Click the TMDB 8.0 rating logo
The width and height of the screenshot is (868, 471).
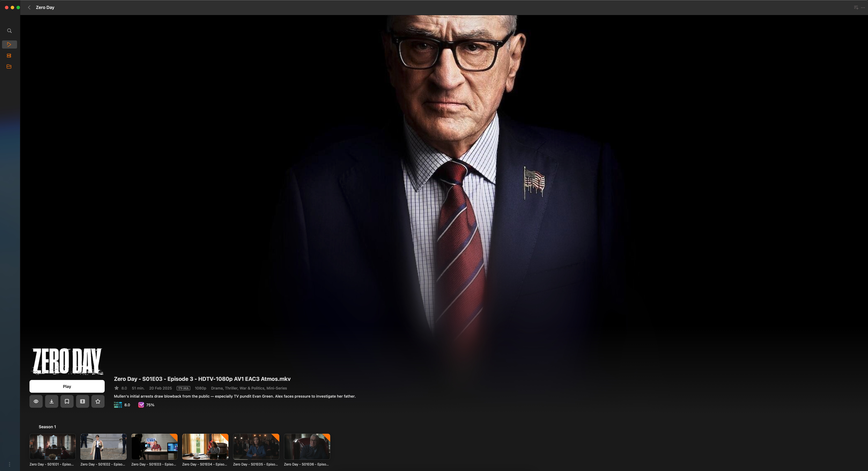click(x=118, y=405)
